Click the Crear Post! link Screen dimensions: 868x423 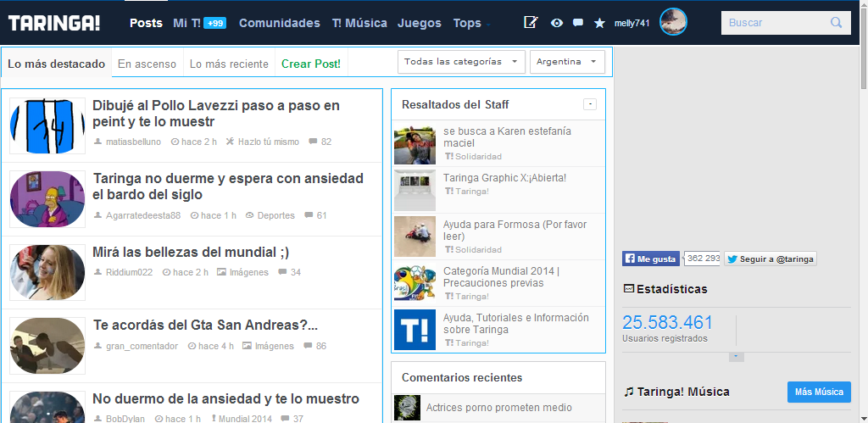click(x=311, y=64)
